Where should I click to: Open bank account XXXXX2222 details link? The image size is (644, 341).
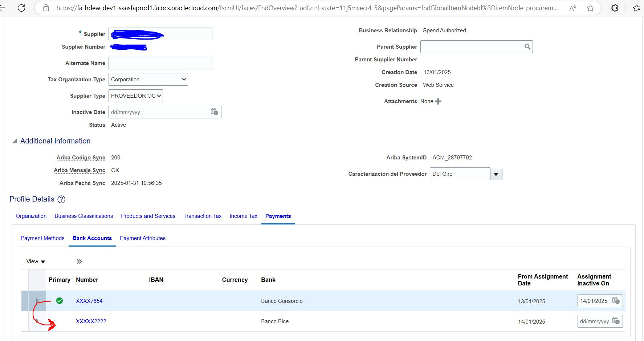(x=91, y=321)
